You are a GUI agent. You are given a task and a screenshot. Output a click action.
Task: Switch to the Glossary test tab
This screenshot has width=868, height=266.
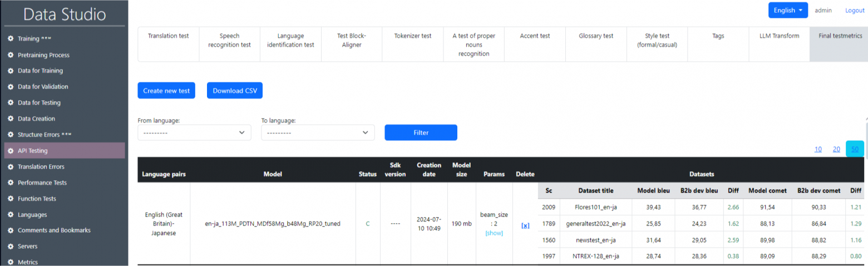coord(596,36)
